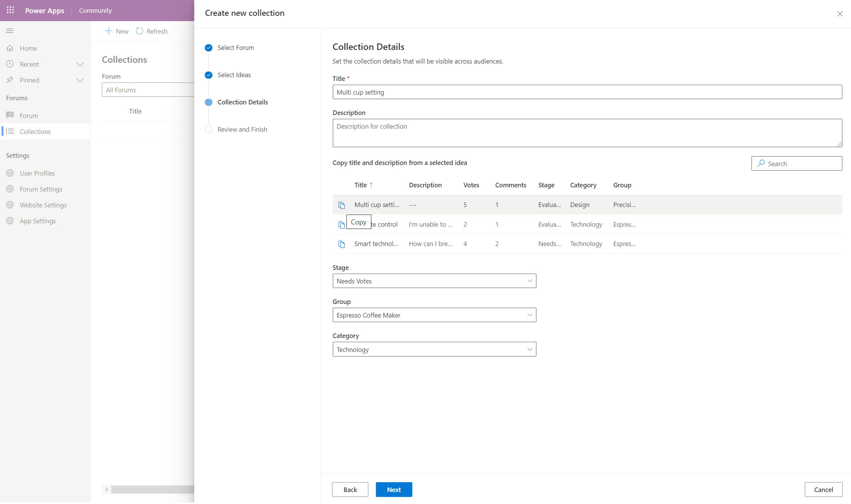
Task: Click the search icon in collection details
Action: (x=762, y=163)
